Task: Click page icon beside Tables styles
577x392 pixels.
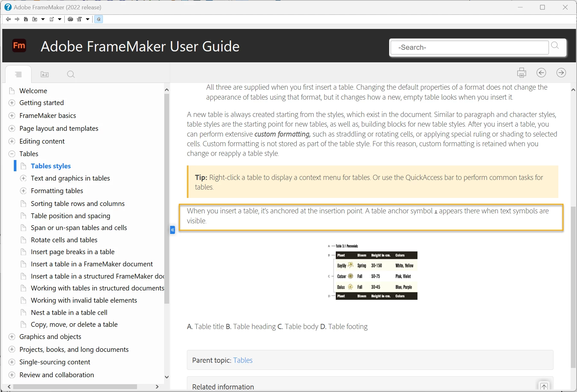Action: 23,166
